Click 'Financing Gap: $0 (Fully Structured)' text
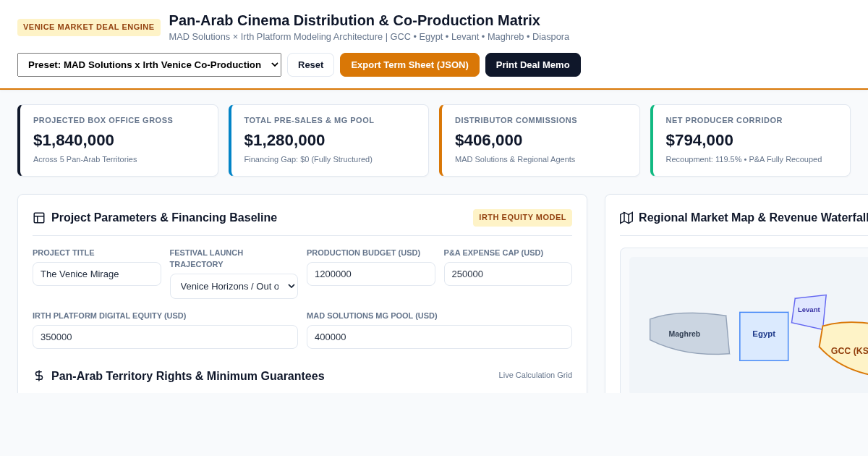Screen dimensions: 868x456 click(308, 159)
